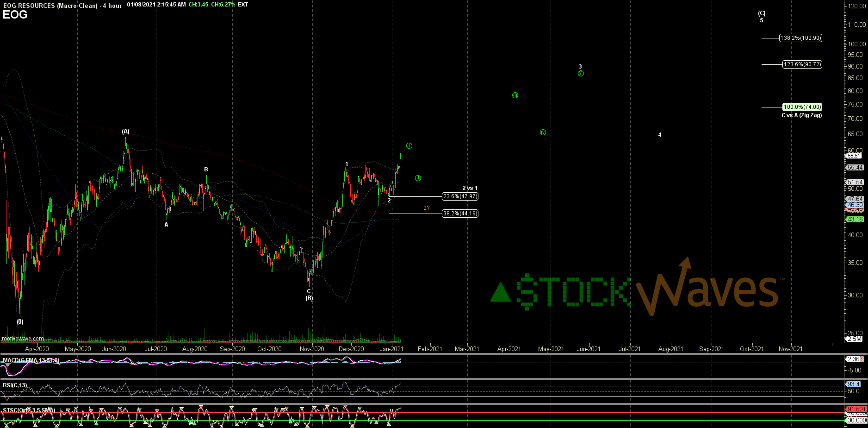Click the '23.6%(47.97)' Fibonacci level tag

(460, 196)
